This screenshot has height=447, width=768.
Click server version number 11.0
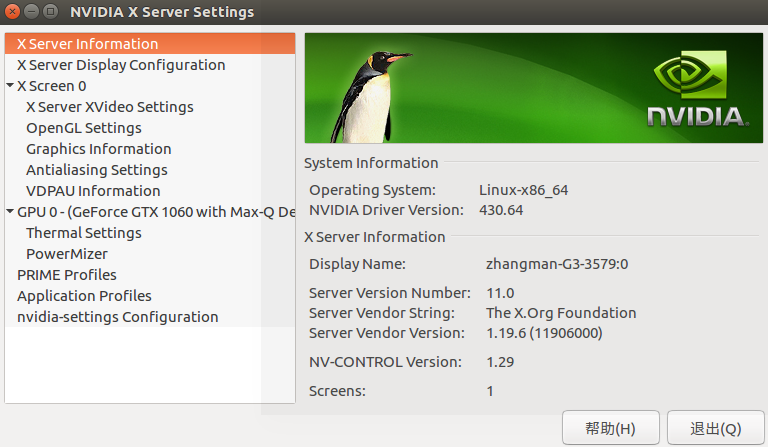(x=500, y=293)
